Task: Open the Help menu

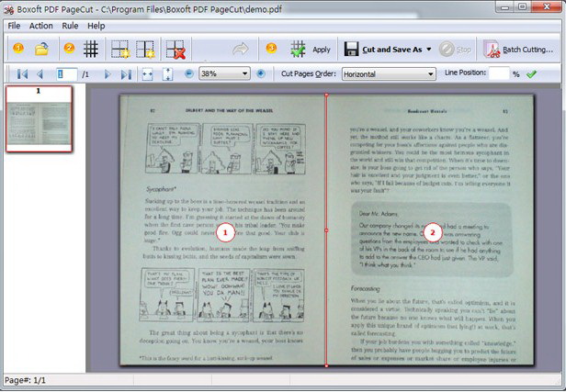Action: (x=96, y=26)
